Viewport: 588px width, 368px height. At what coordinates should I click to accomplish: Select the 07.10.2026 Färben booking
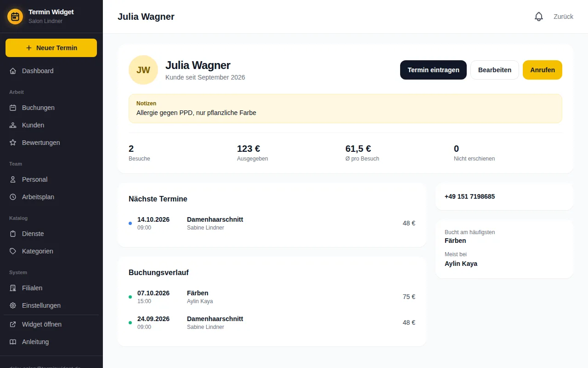272,297
